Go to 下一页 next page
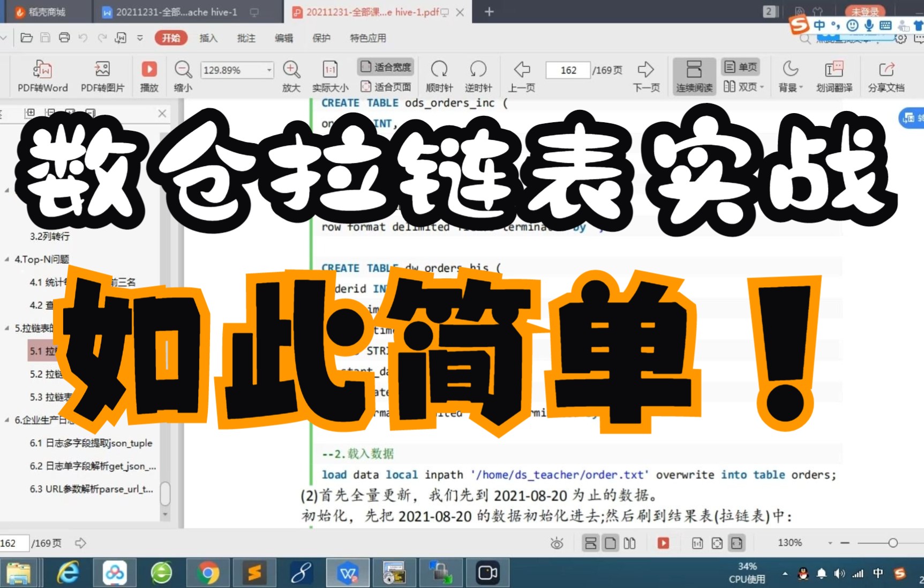The height and width of the screenshot is (588, 924). click(x=646, y=75)
